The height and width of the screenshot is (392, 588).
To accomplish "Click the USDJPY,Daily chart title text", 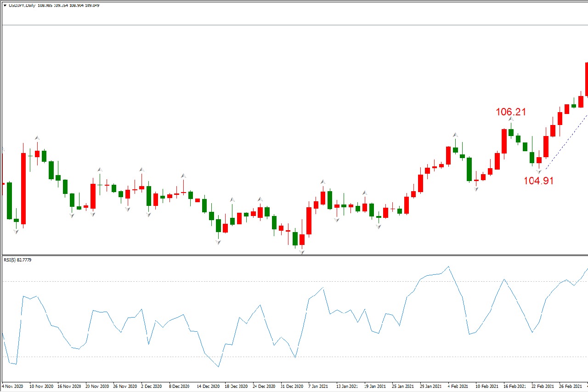I will [x=23, y=6].
